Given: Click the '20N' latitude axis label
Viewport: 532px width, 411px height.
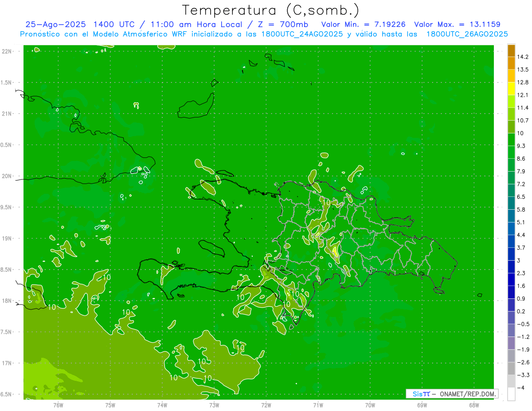Looking at the screenshot, I should point(6,176).
